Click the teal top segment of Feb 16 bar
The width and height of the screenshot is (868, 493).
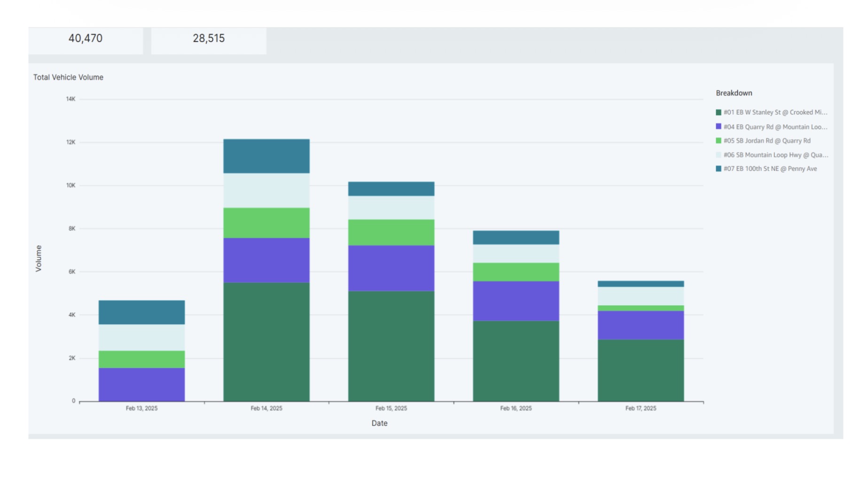[516, 238]
